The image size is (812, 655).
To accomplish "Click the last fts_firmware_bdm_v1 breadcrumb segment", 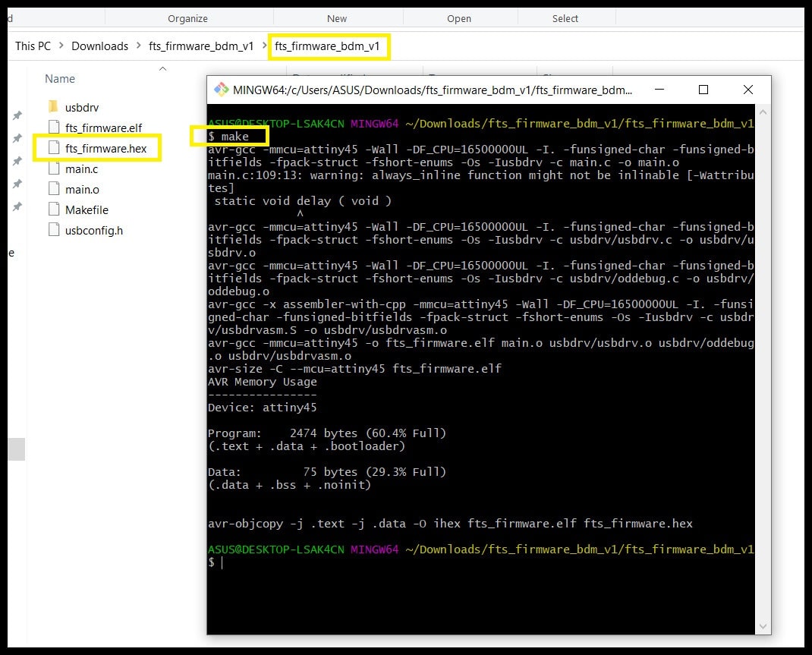I will click(327, 46).
